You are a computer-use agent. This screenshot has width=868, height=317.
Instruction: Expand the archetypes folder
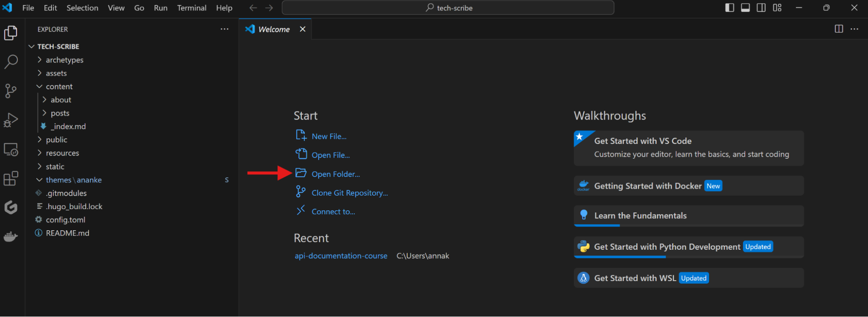click(40, 60)
